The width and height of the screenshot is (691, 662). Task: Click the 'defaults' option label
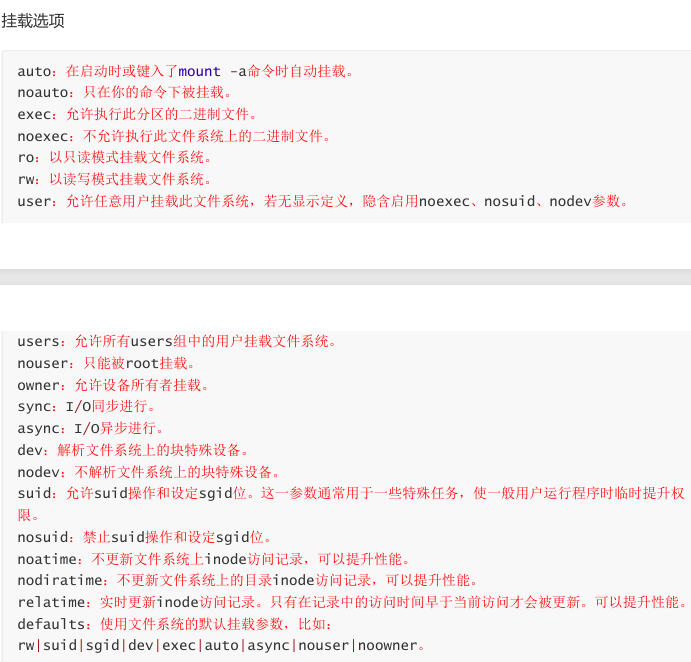tap(51, 624)
